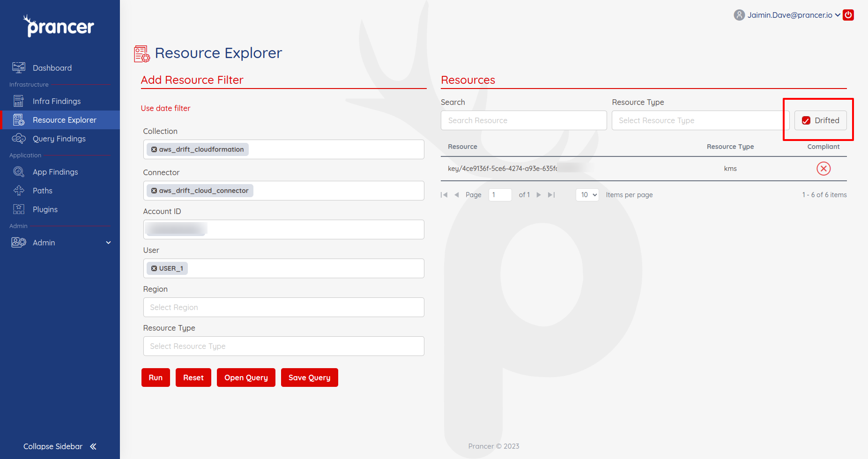This screenshot has height=459, width=868.
Task: Open the Resources panel Resource Type dropdown
Action: [x=701, y=120]
